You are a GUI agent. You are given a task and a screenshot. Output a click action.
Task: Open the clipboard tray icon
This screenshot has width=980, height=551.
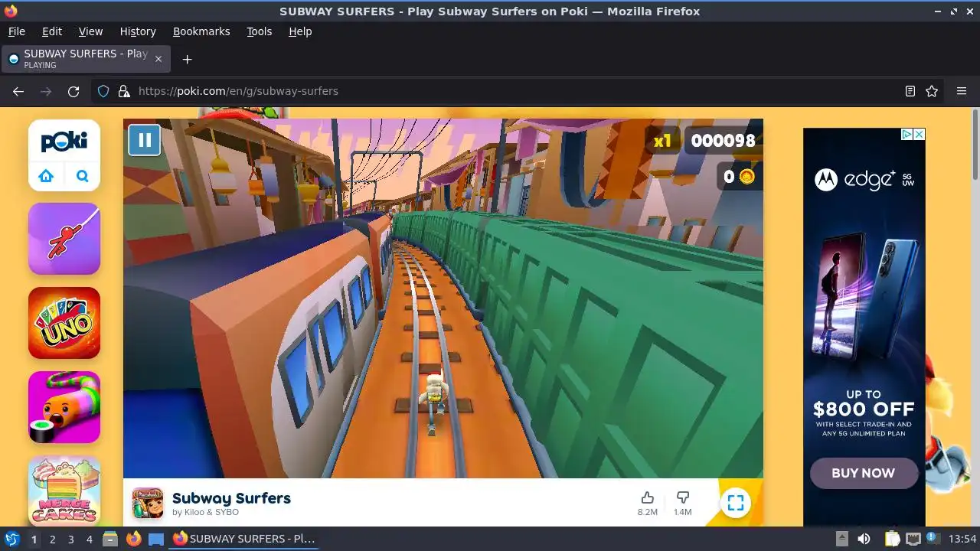[892, 539]
